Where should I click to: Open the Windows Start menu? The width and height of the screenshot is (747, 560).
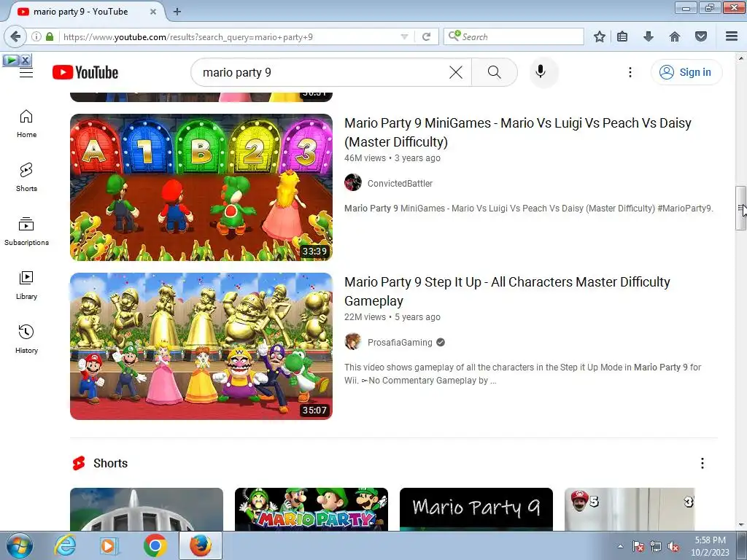click(x=19, y=545)
